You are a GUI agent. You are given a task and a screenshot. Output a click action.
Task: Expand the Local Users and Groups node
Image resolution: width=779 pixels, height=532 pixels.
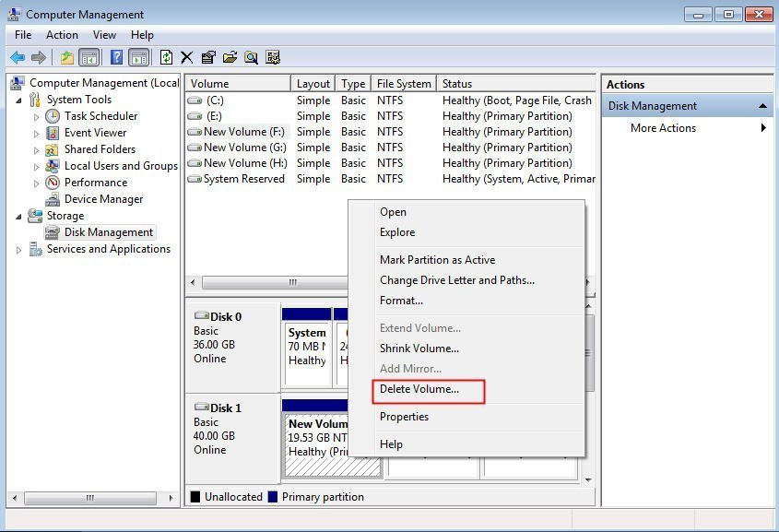(36, 168)
